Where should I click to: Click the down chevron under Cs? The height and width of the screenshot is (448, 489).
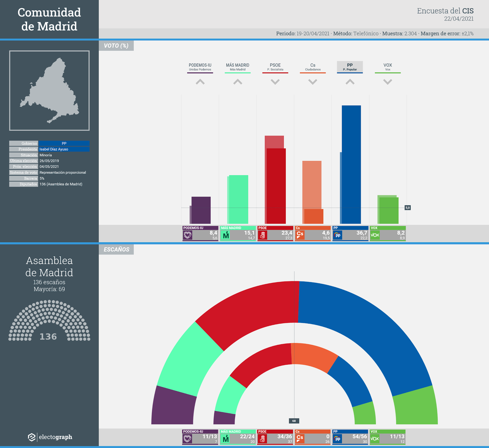pos(313,82)
